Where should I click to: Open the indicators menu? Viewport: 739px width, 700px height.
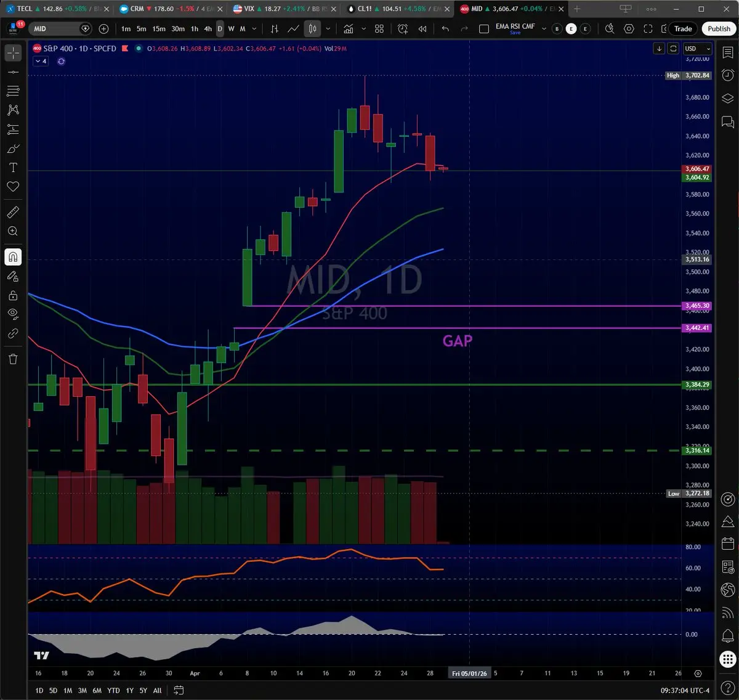(x=349, y=29)
